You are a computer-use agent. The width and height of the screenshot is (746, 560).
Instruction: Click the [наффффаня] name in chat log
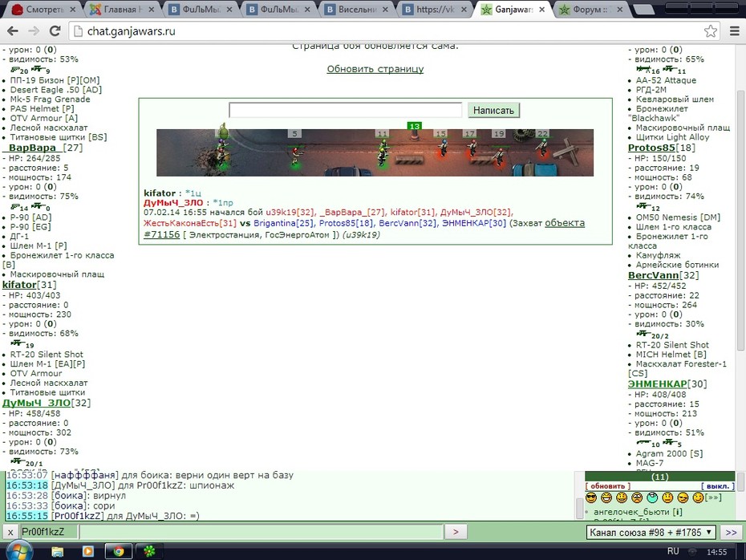(x=84, y=475)
